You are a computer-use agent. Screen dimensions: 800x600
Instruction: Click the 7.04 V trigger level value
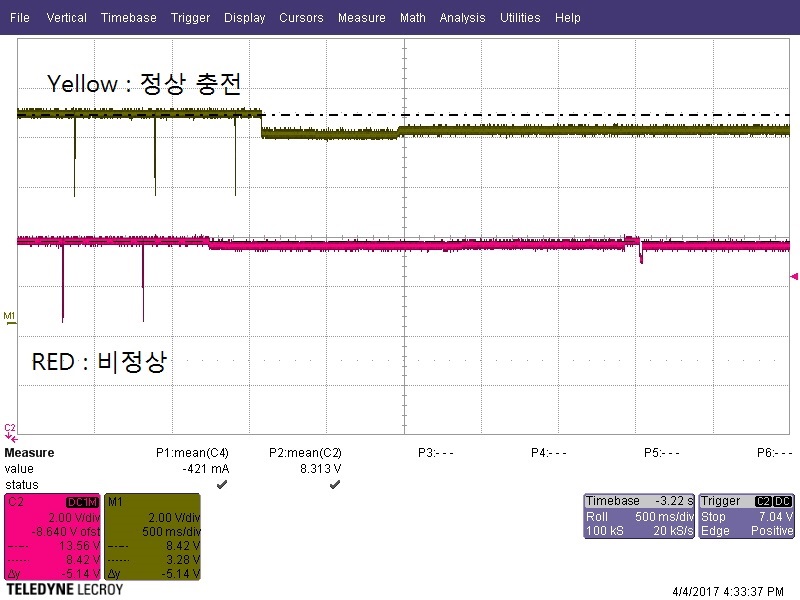(776, 516)
